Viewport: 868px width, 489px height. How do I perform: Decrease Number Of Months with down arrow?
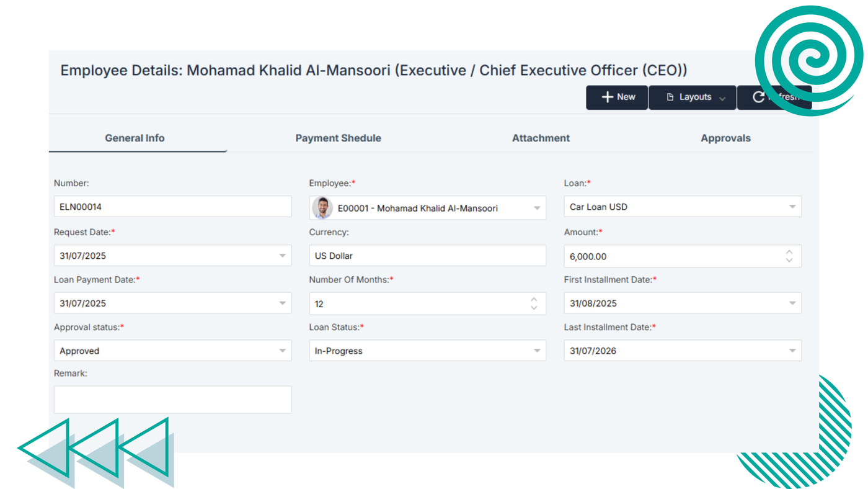tap(534, 308)
